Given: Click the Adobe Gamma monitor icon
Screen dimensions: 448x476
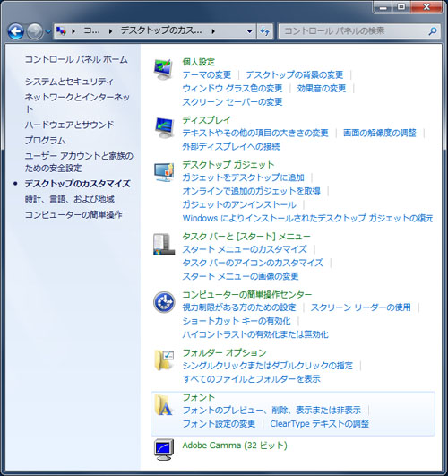Looking at the screenshot, I should [164, 450].
